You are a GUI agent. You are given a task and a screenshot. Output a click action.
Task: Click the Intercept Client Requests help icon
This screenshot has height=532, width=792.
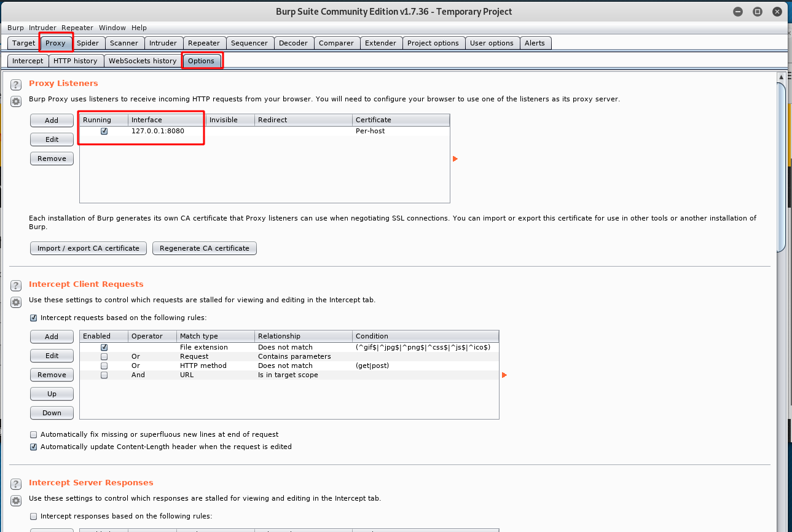[15, 285]
